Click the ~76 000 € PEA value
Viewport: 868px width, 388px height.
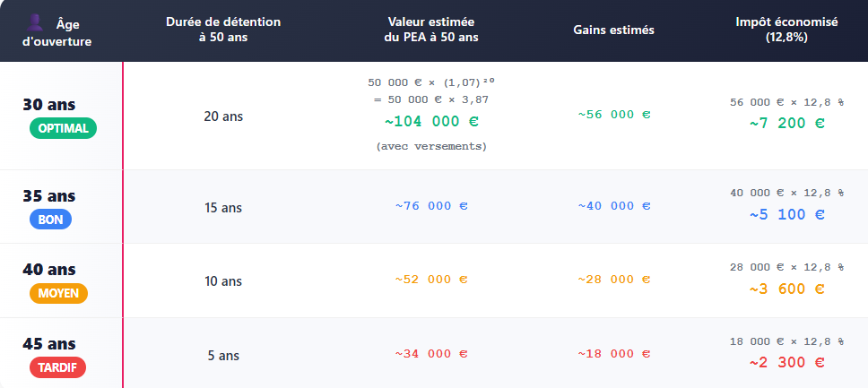[x=431, y=206]
